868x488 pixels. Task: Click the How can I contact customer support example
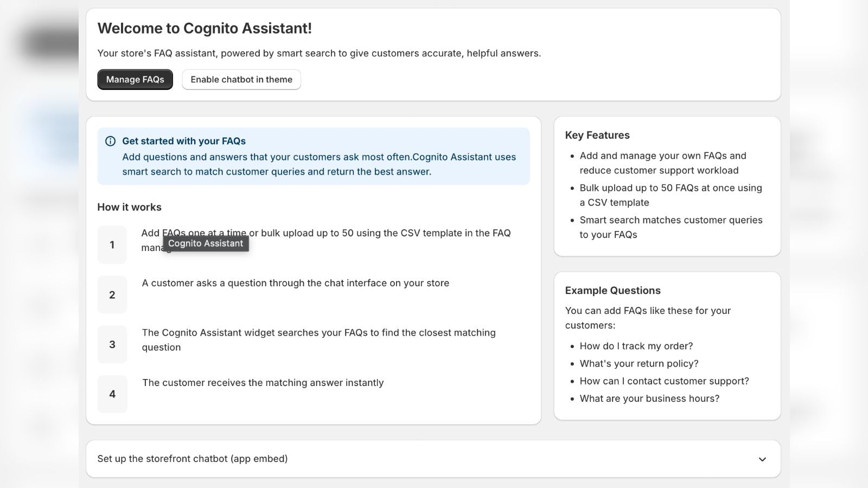tap(664, 381)
